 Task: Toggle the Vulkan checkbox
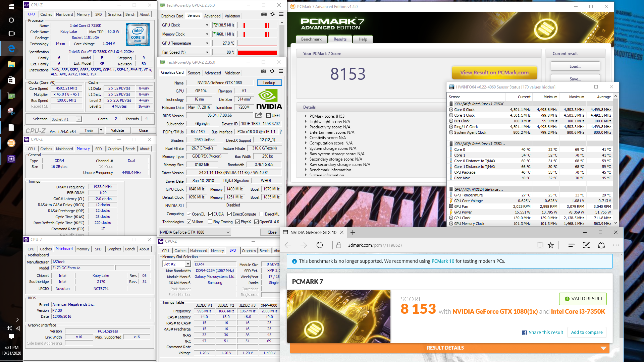tap(189, 222)
